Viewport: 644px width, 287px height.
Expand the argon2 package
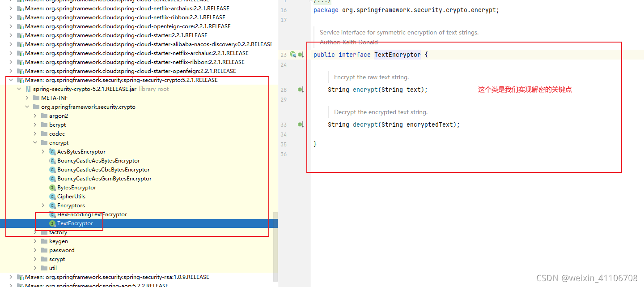pyautogui.click(x=35, y=116)
